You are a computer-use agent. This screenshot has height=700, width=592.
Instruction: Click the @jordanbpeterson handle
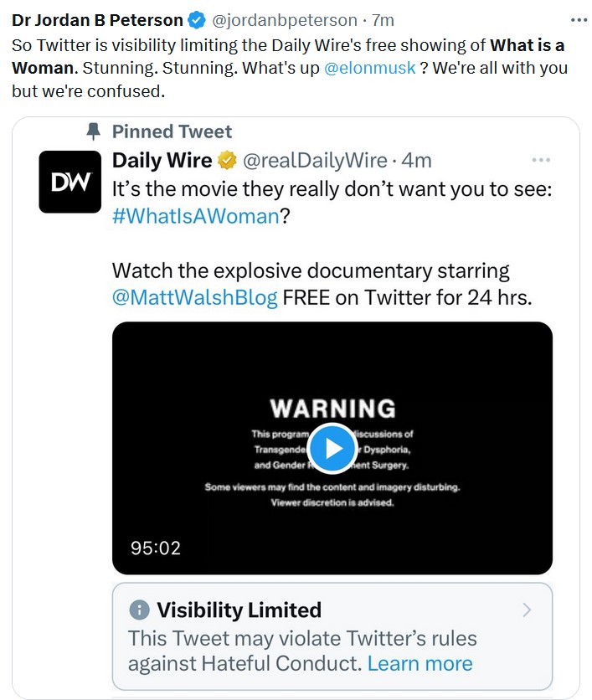[x=285, y=21]
